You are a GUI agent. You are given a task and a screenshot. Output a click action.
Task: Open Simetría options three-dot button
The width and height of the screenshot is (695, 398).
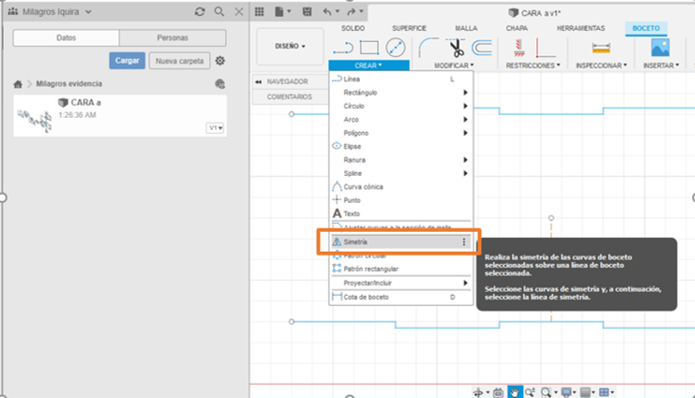pyautogui.click(x=464, y=242)
